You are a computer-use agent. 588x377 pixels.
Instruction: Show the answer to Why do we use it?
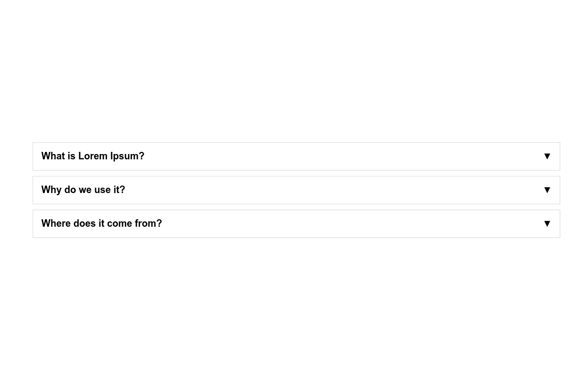click(x=296, y=190)
